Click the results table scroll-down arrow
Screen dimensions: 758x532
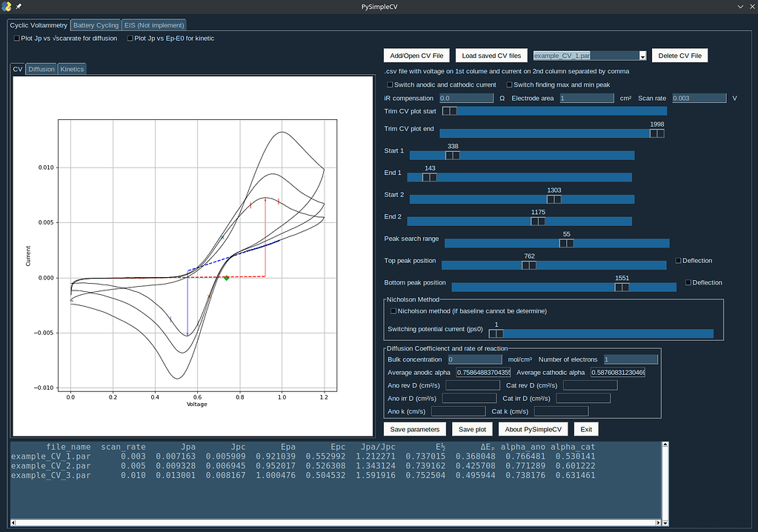coord(665,524)
